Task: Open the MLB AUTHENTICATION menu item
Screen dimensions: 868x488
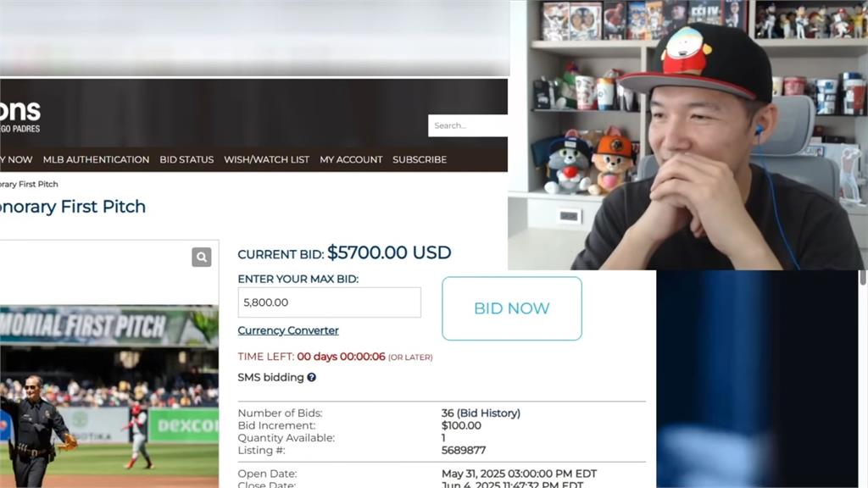Action: [96, 159]
